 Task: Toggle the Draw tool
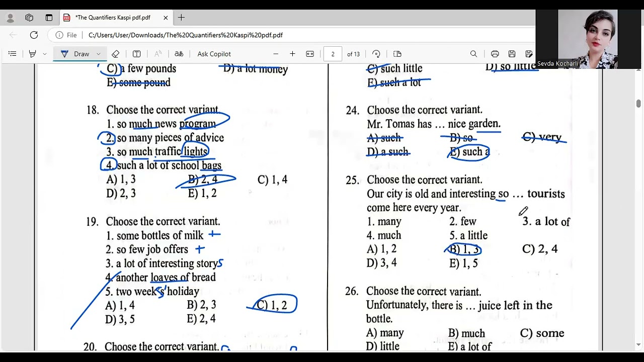75,54
